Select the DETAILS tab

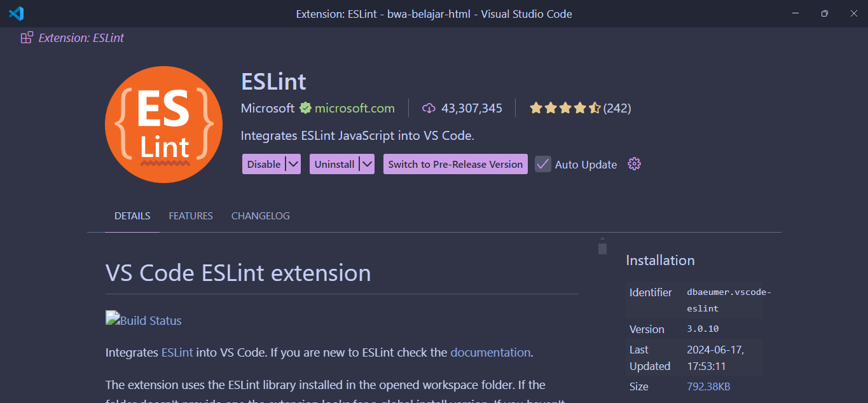132,216
